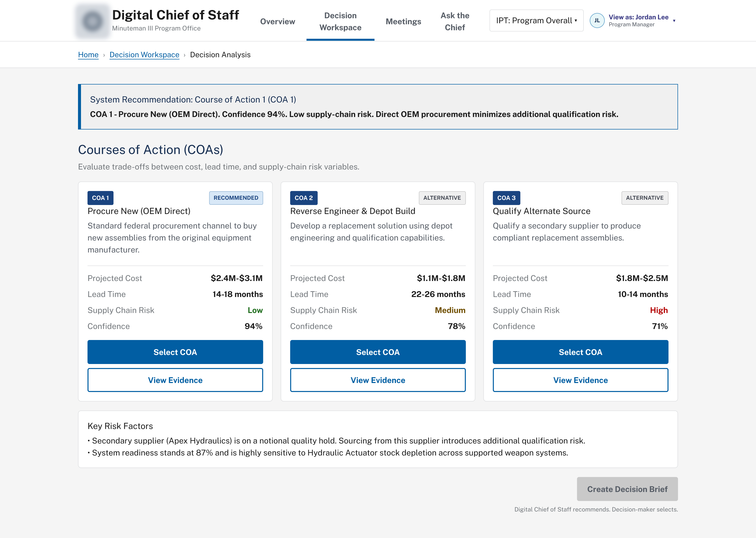Open the IPT: Program Overall dropdown

click(536, 20)
